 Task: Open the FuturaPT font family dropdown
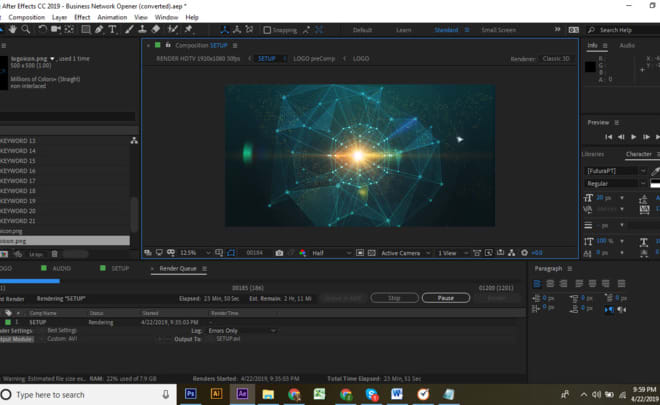[615, 171]
